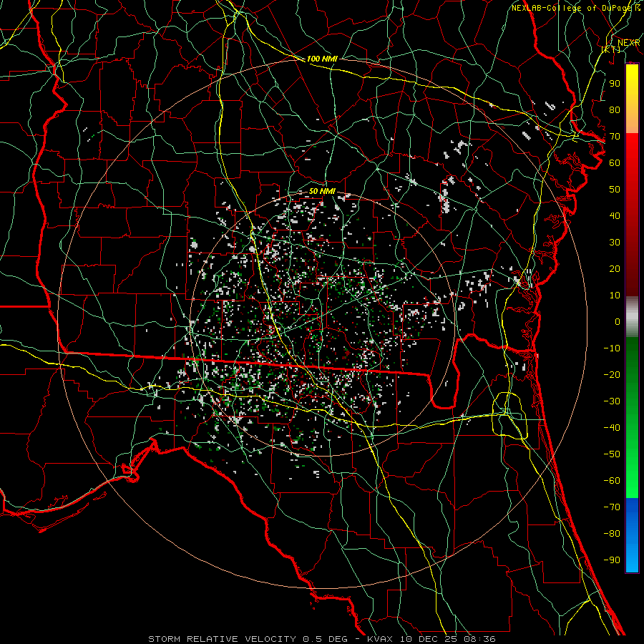The width and height of the screenshot is (644, 644).
Task: Click the positive 90 value on the scale
Action: [615, 84]
